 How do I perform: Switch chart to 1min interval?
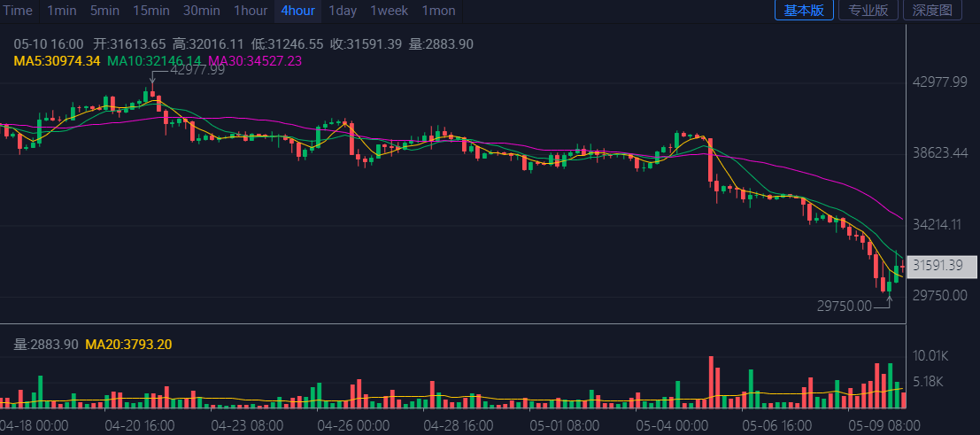[x=61, y=11]
